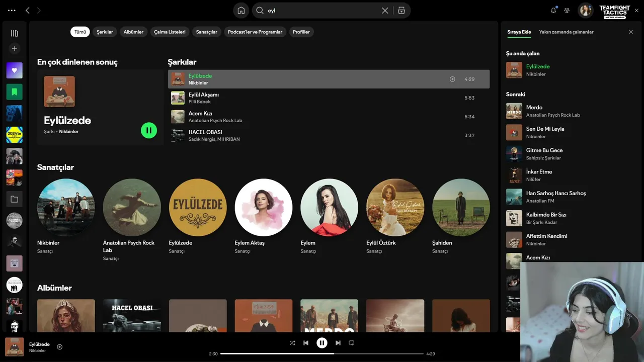Open the user profile avatar
The height and width of the screenshot is (362, 644).
click(x=585, y=10)
